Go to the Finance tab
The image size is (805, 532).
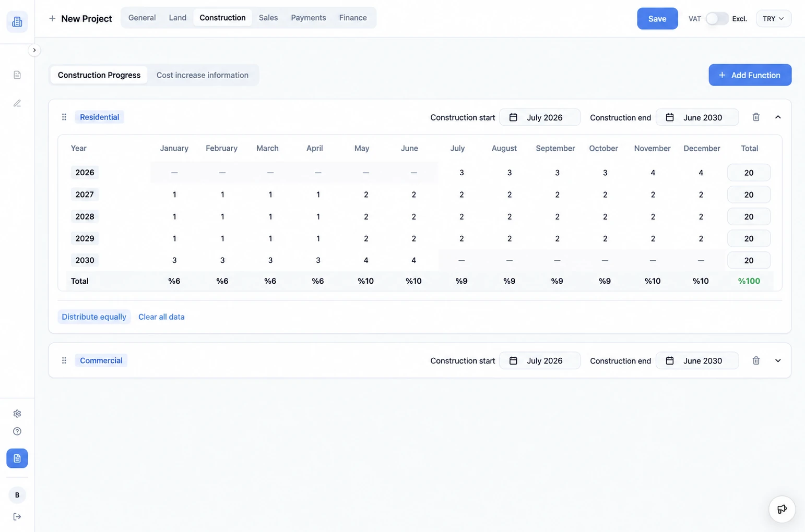click(x=353, y=18)
